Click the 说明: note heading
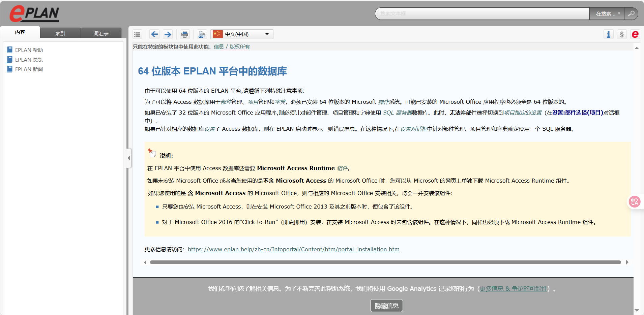Viewport: 644px width, 315px height. pyautogui.click(x=166, y=156)
